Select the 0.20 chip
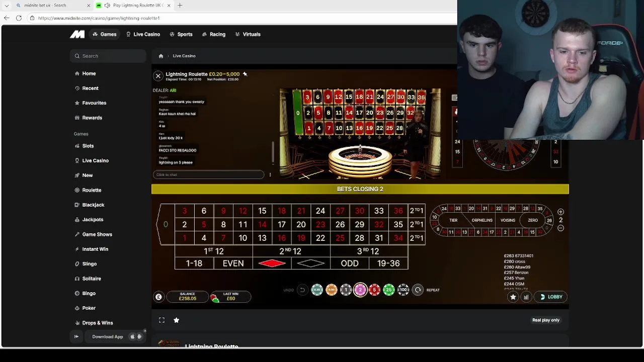 pos(317,290)
